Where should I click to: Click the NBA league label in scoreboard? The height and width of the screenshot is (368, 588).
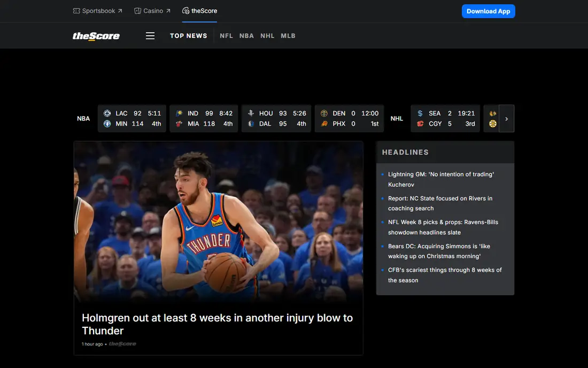coord(83,119)
